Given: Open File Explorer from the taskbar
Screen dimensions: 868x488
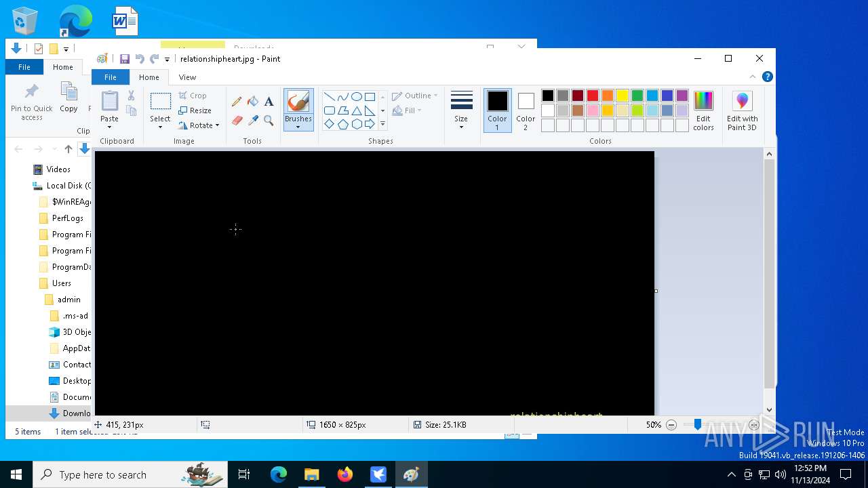Looking at the screenshot, I should point(312,474).
